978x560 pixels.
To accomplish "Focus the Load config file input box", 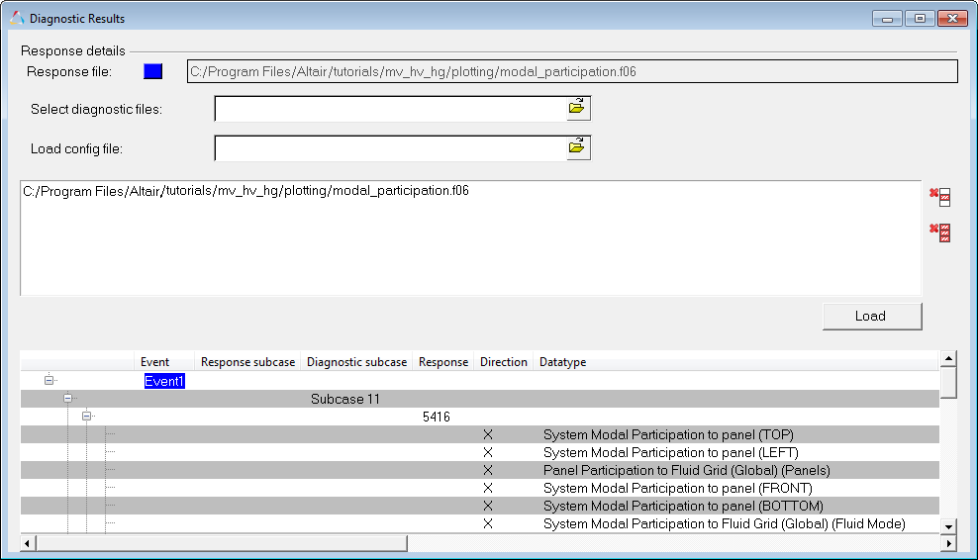I will pos(390,148).
